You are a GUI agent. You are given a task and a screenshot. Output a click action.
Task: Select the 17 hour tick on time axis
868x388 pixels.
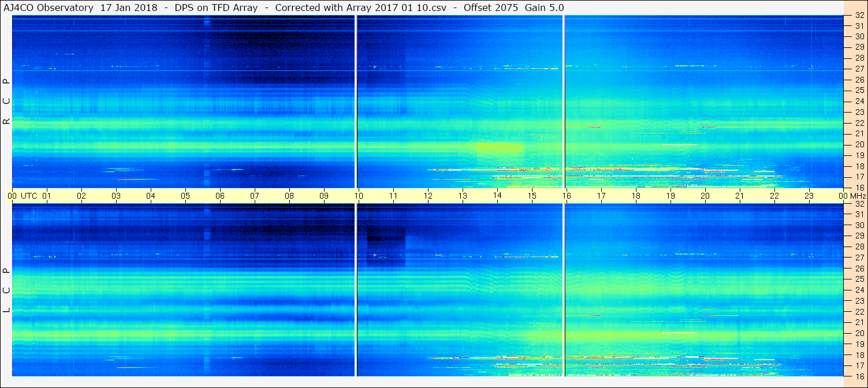(601, 196)
